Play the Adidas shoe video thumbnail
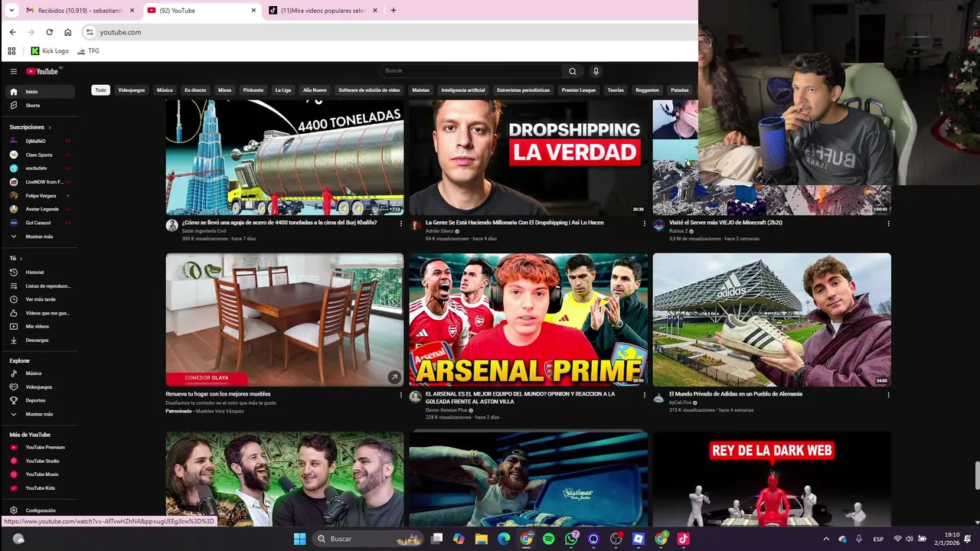This screenshot has width=980, height=551. (772, 320)
